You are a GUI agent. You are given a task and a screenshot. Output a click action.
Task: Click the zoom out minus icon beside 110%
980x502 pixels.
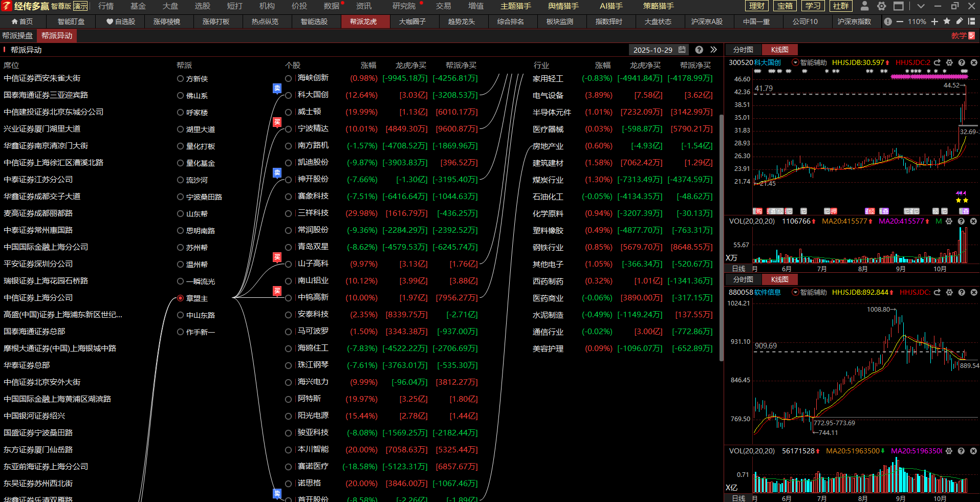click(x=900, y=21)
